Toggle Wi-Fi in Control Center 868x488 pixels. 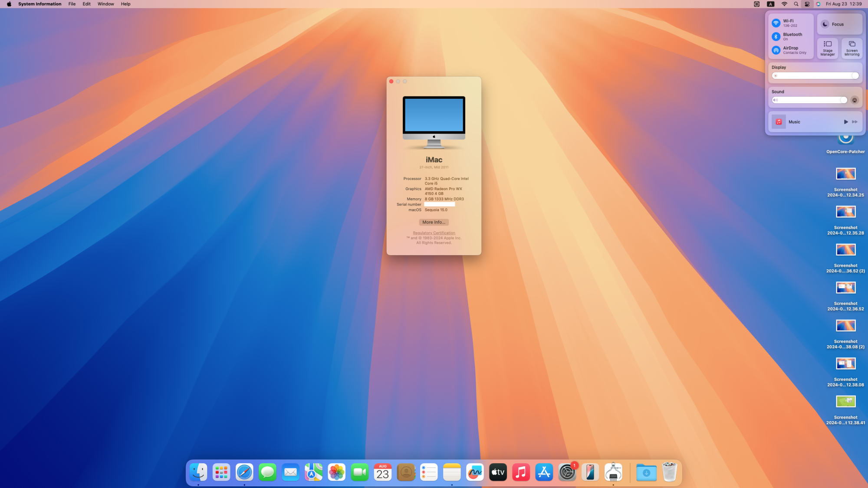(776, 23)
